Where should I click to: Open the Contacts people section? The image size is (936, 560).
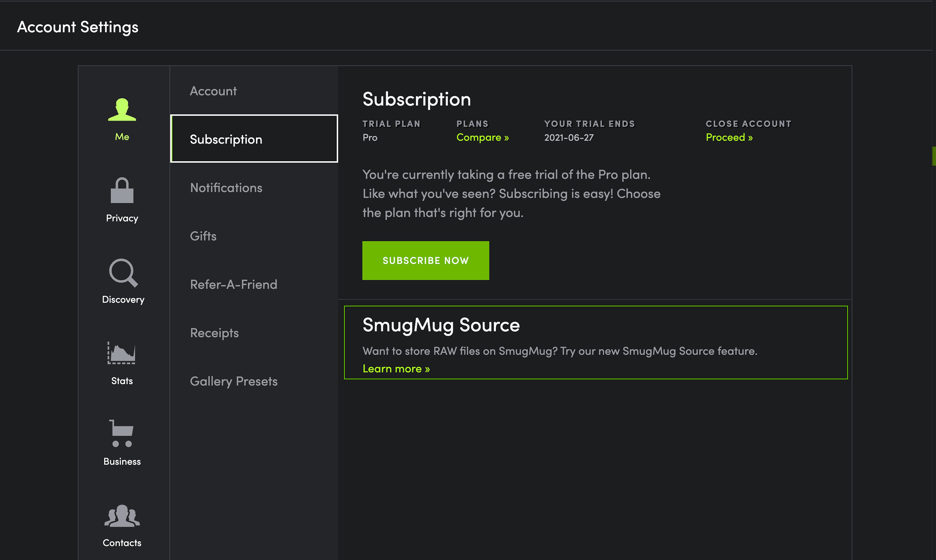click(x=122, y=526)
